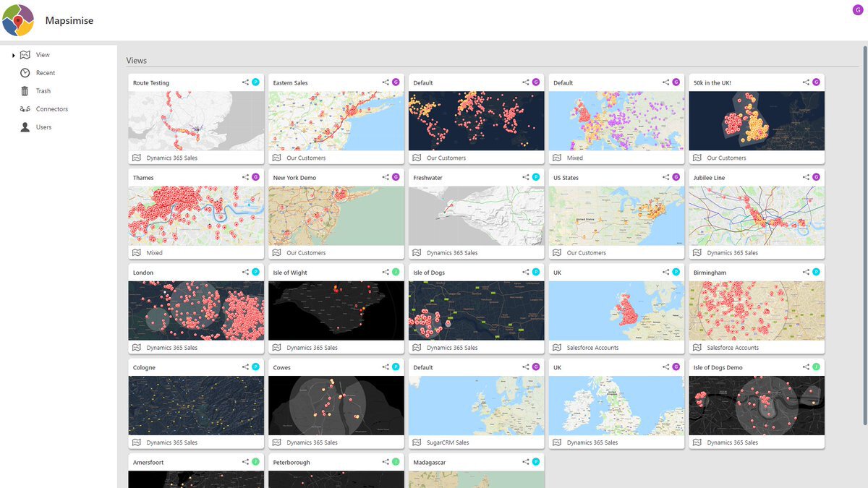Screen dimensions: 868x488
Task: Click the vertical scrollbar on the right
Action: (x=864, y=217)
